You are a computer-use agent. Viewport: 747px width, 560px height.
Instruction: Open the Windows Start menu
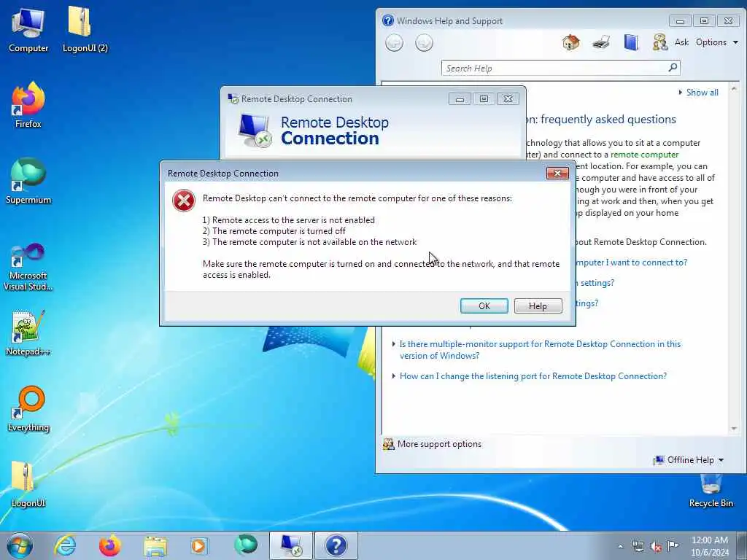coord(20,545)
